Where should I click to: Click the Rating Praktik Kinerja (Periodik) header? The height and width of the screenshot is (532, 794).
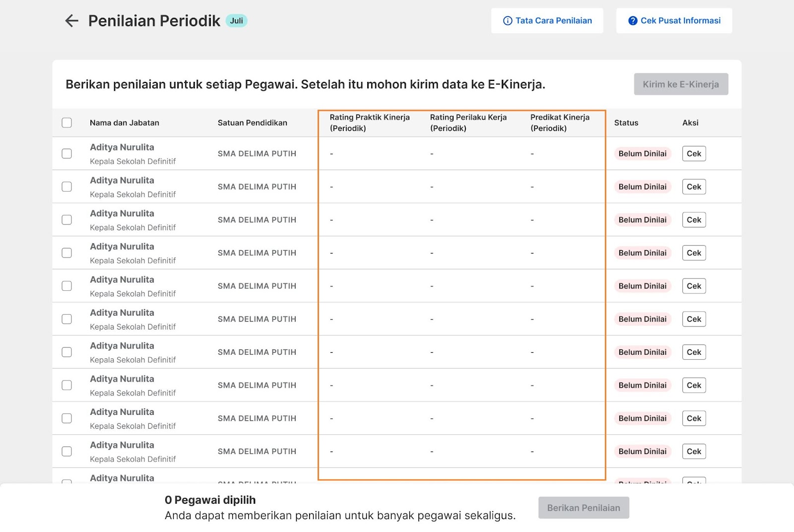370,123
